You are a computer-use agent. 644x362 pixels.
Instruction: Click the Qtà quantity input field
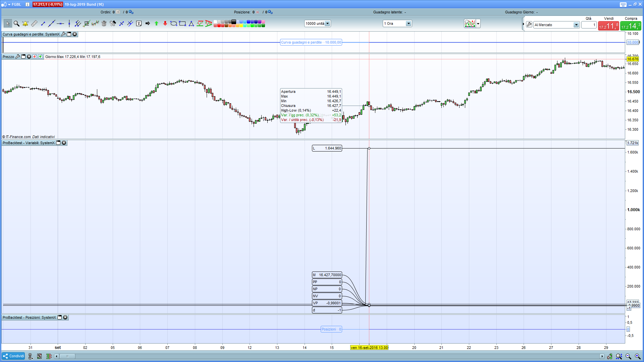[x=589, y=25]
